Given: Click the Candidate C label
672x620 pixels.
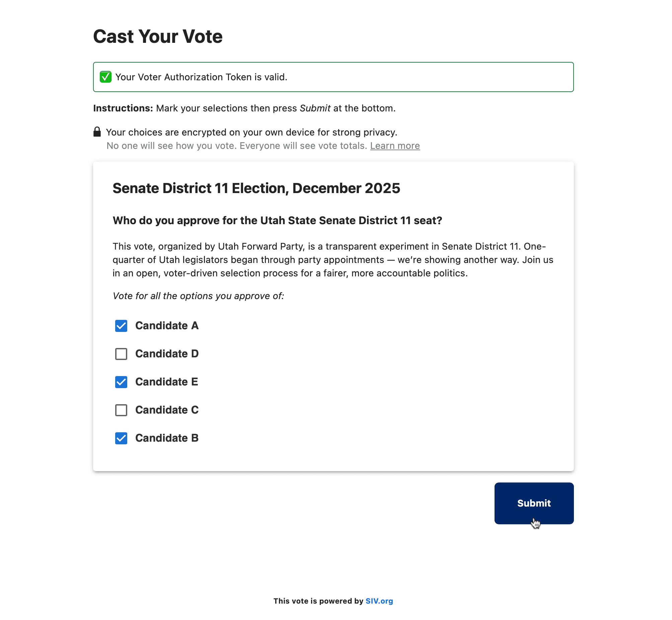Looking at the screenshot, I should tap(167, 410).
